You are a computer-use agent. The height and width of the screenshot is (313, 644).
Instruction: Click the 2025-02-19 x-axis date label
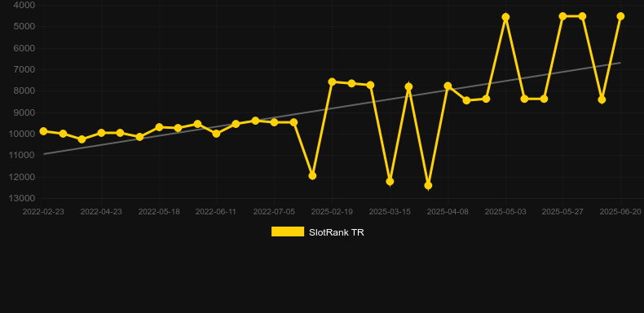pyautogui.click(x=332, y=212)
